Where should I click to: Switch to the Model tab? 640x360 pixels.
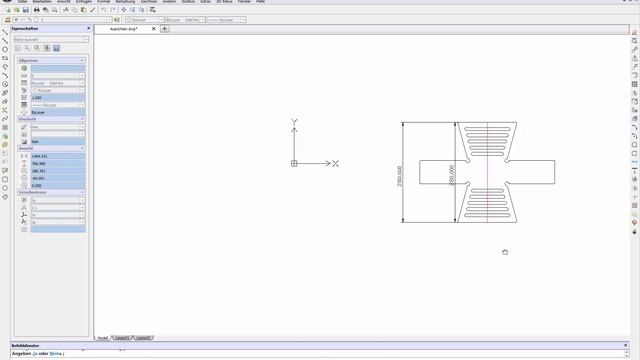[103, 338]
